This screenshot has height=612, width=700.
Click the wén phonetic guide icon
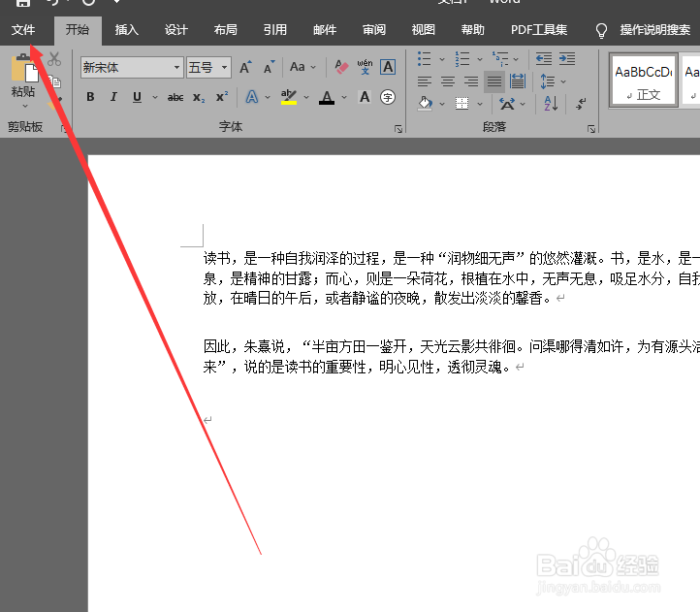(x=365, y=67)
